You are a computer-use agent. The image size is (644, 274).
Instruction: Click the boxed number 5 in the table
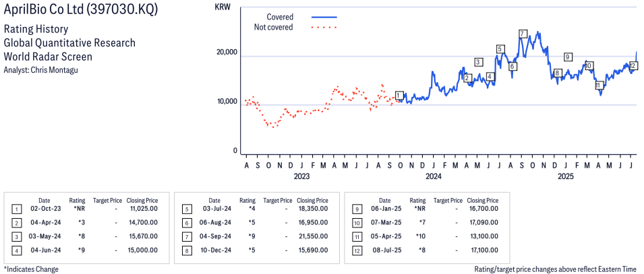click(x=187, y=209)
